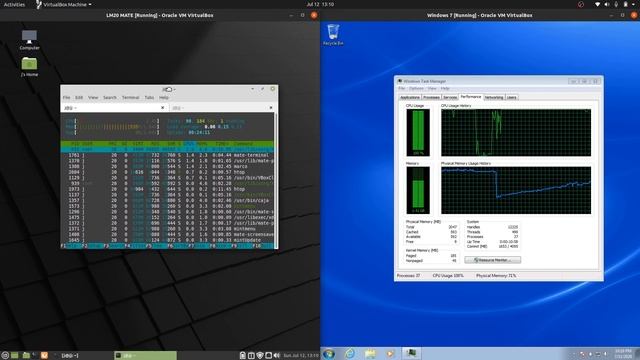Image resolution: width=640 pixels, height=360 pixels.
Task: Select Task Manager icon in Windows taskbar
Action: point(411,353)
